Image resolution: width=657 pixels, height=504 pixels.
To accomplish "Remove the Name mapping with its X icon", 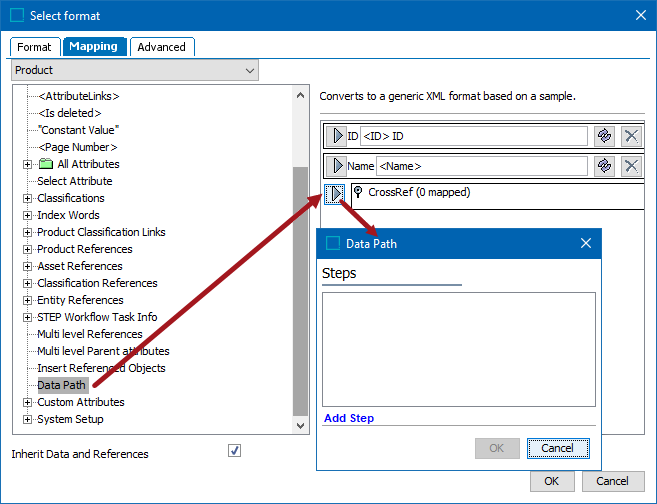I will (631, 166).
